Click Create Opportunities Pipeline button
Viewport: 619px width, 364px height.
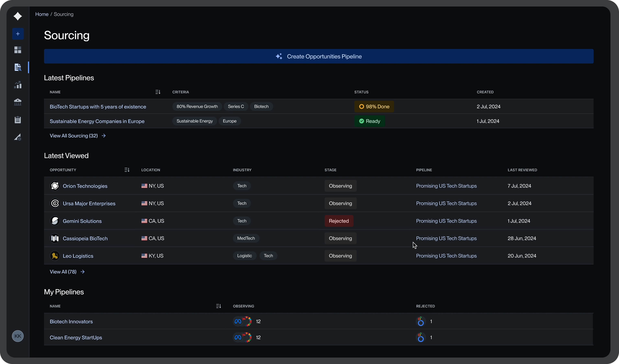coord(319,56)
